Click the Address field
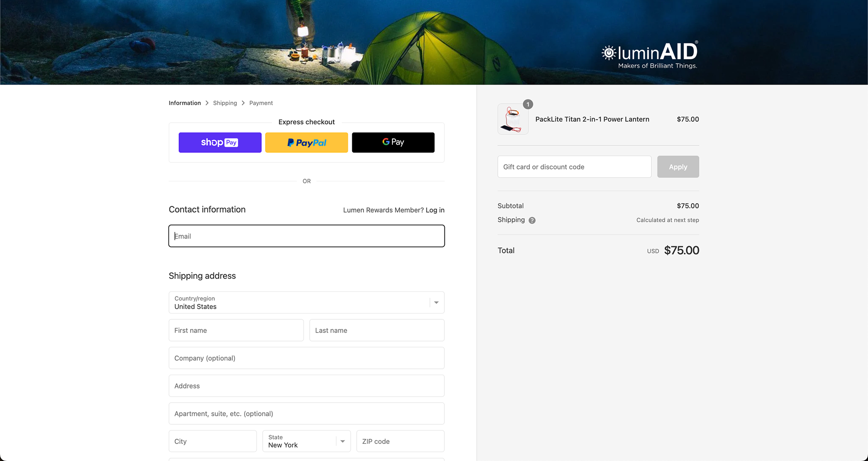 [307, 386]
